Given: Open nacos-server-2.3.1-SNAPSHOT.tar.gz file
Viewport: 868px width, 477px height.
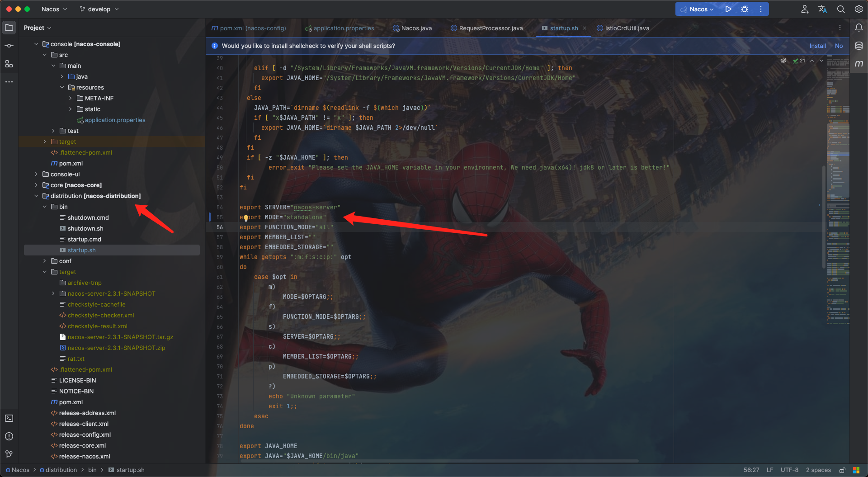Looking at the screenshot, I should (x=120, y=337).
